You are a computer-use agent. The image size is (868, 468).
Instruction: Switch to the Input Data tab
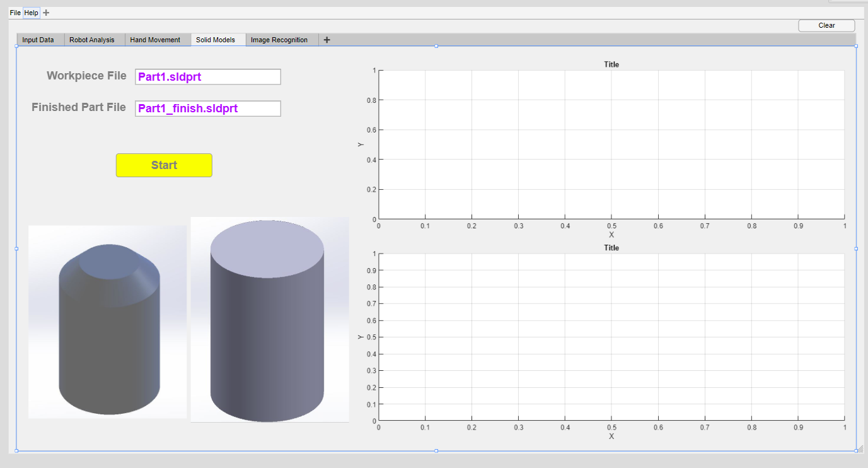(39, 39)
